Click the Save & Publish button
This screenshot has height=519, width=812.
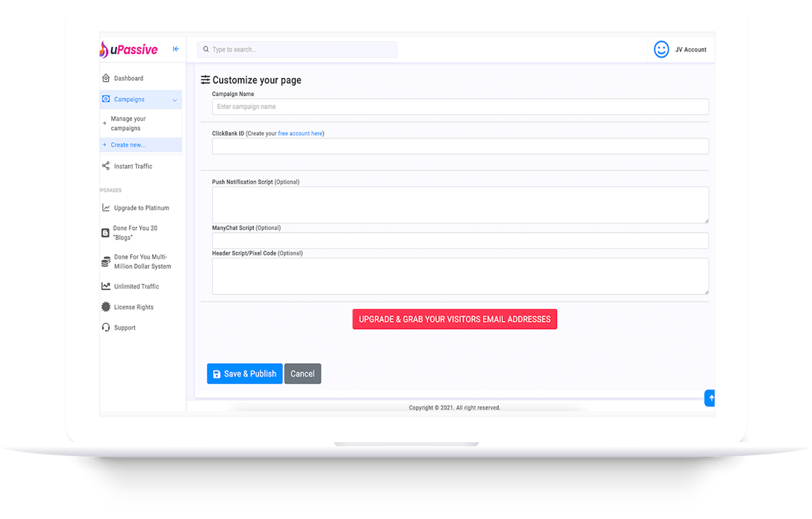point(244,374)
